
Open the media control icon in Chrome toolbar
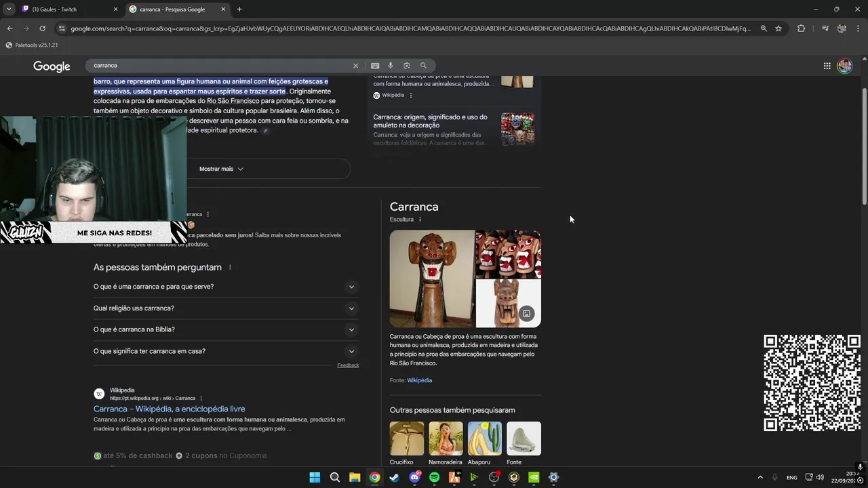click(825, 28)
